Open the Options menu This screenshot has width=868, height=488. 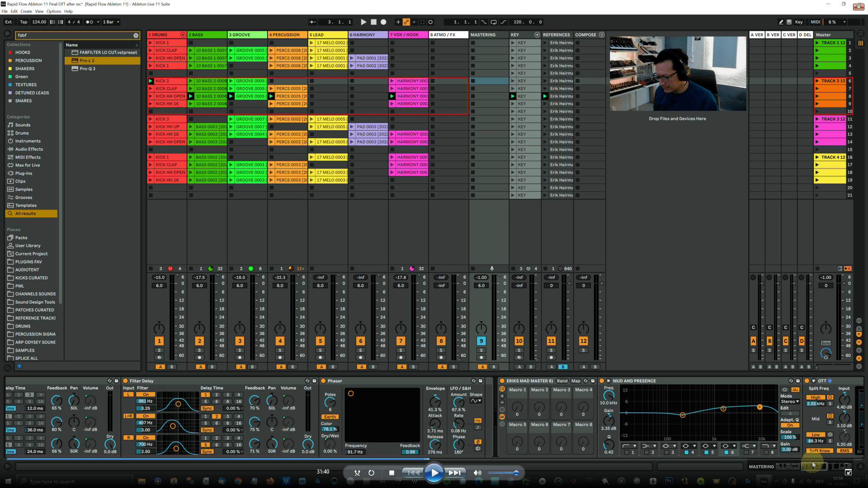coord(53,11)
